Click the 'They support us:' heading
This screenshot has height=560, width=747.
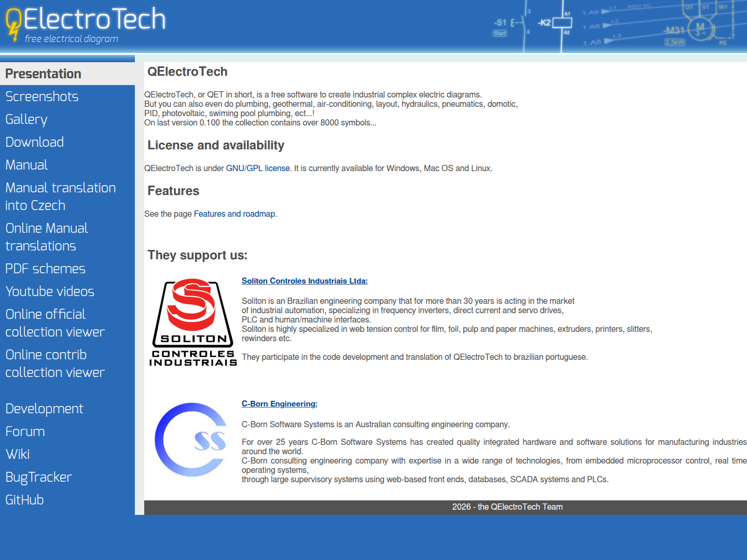coord(198,255)
